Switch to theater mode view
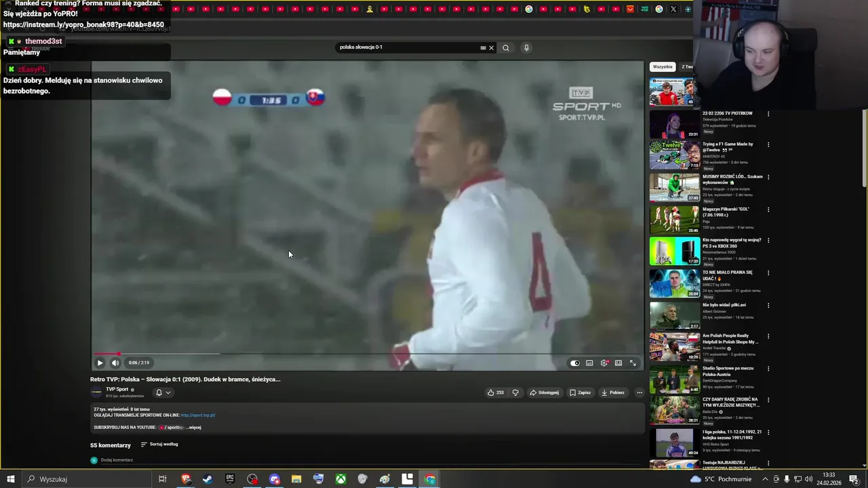Screen dimensions: 868x488 (x=618, y=363)
